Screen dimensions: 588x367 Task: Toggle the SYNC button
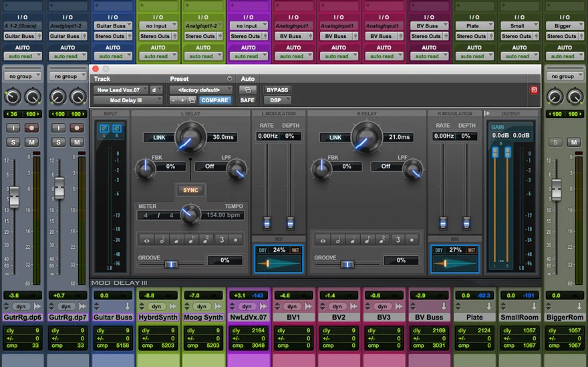[190, 191]
